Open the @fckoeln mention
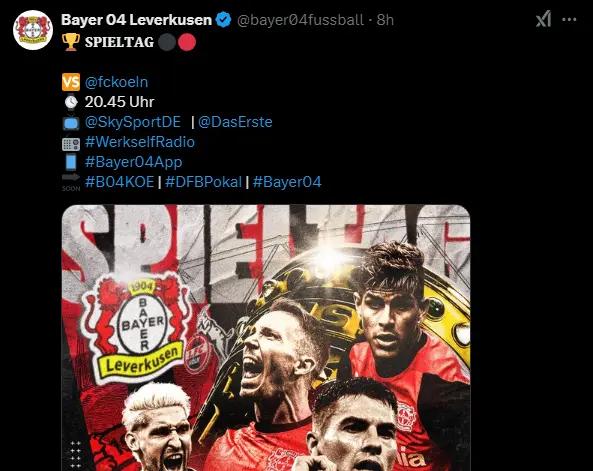Viewport: 593px width, 471px height. tap(116, 82)
